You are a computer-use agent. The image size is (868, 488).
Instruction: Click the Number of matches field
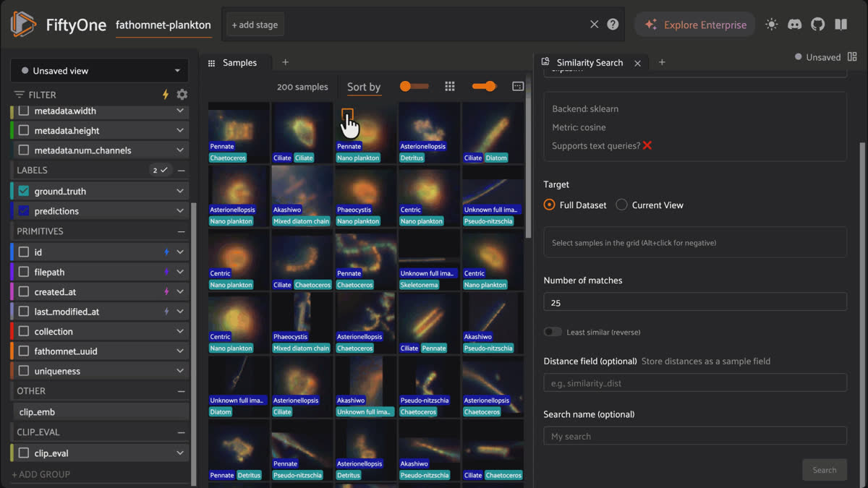[x=695, y=302]
